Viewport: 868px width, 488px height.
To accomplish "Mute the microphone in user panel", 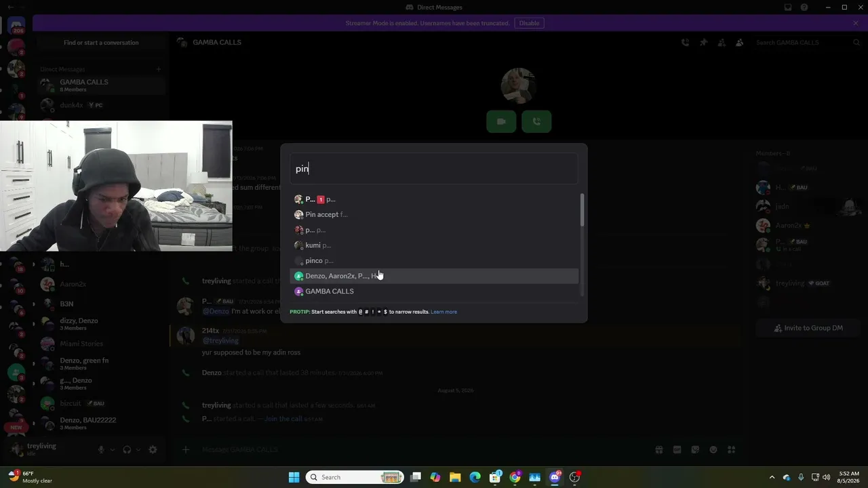I will coord(101,449).
